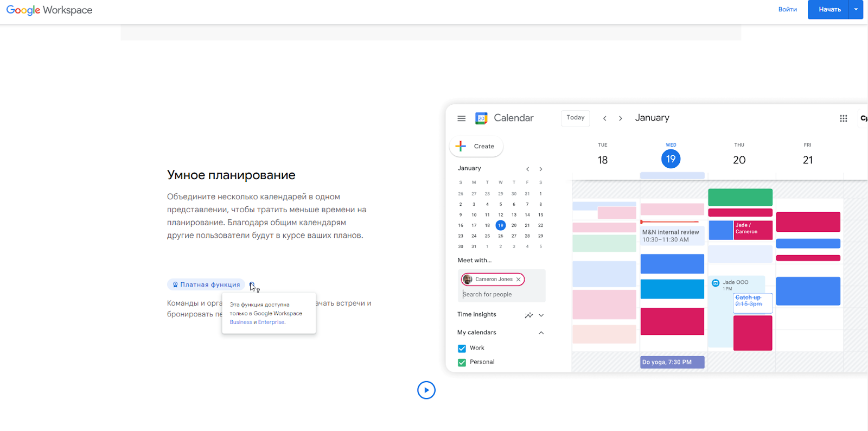The height and width of the screenshot is (431, 868).
Task: Open the Time insights chart icon
Action: click(x=528, y=315)
